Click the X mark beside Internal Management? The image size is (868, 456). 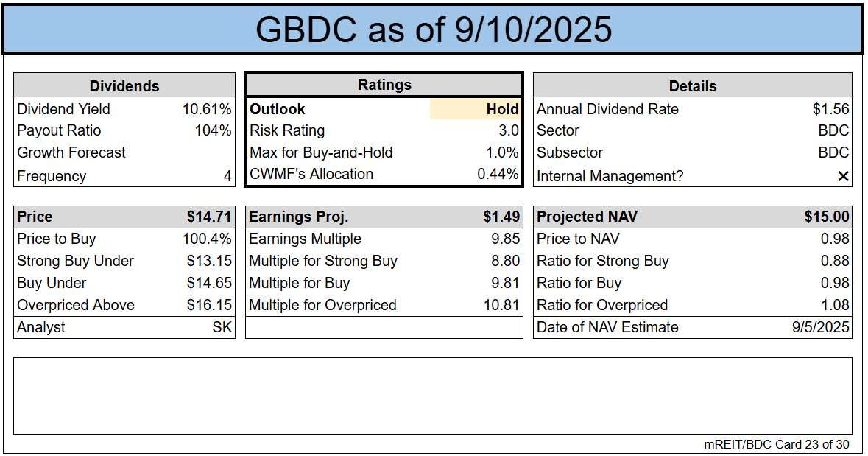(x=843, y=176)
